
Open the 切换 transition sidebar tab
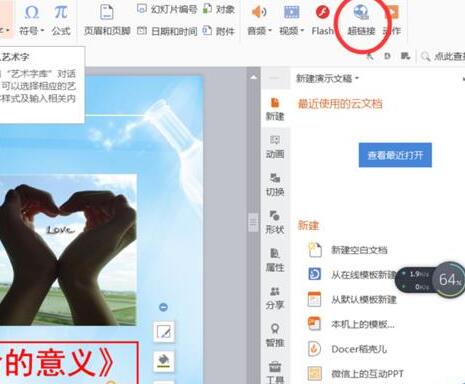pyautogui.click(x=275, y=184)
